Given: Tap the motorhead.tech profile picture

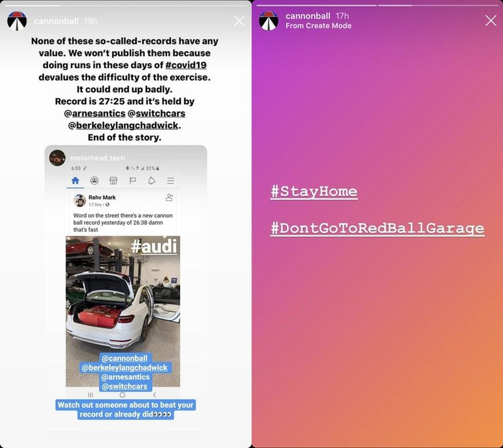Looking at the screenshot, I should tap(57, 158).
